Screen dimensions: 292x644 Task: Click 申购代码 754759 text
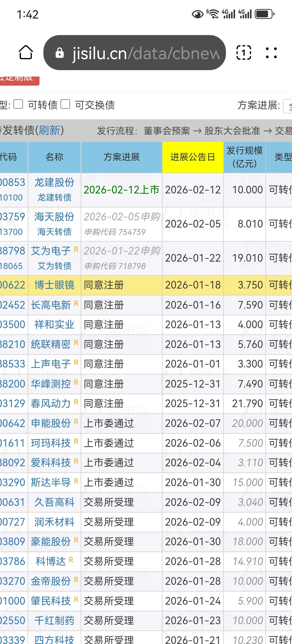pyautogui.click(x=115, y=232)
